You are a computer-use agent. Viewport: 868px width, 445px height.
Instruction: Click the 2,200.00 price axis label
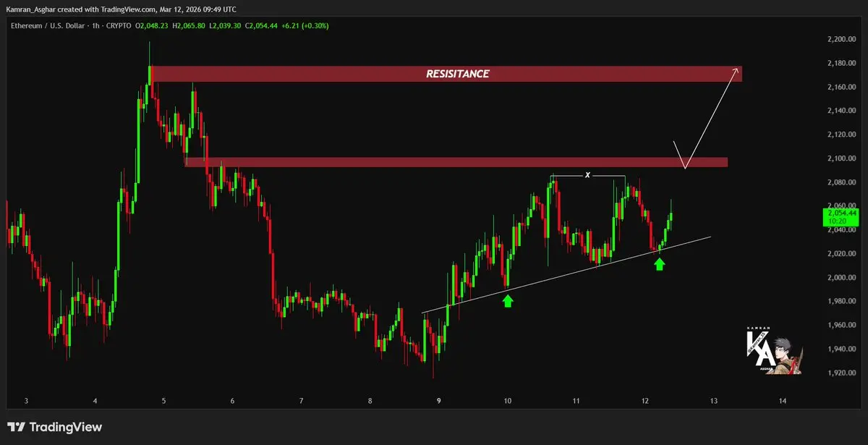843,39
